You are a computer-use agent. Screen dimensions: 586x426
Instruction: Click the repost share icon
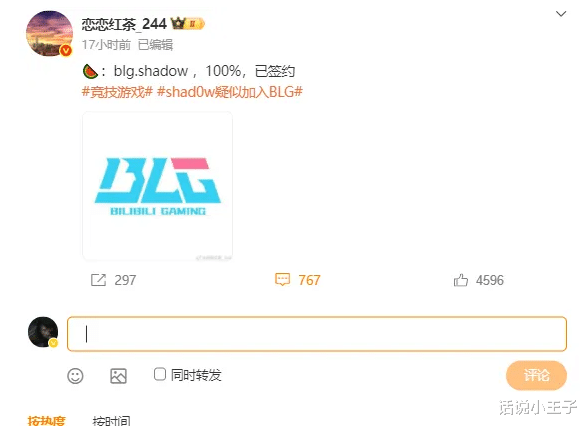(x=98, y=280)
